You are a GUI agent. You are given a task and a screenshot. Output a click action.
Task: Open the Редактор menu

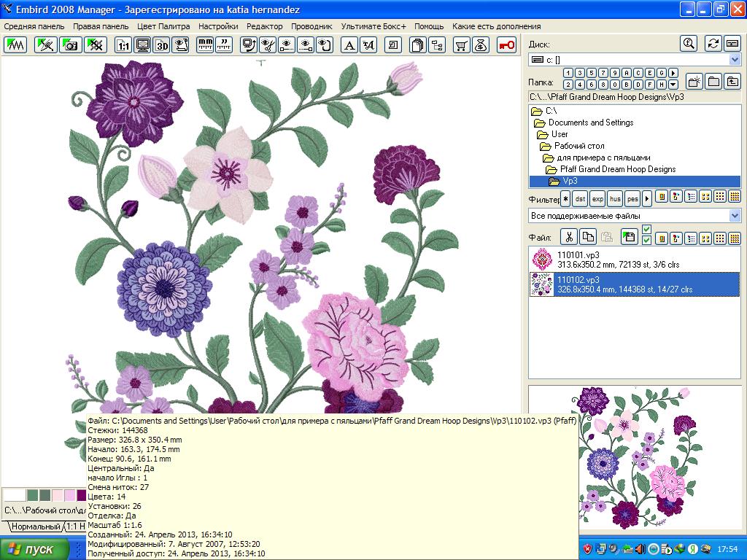click(x=265, y=26)
